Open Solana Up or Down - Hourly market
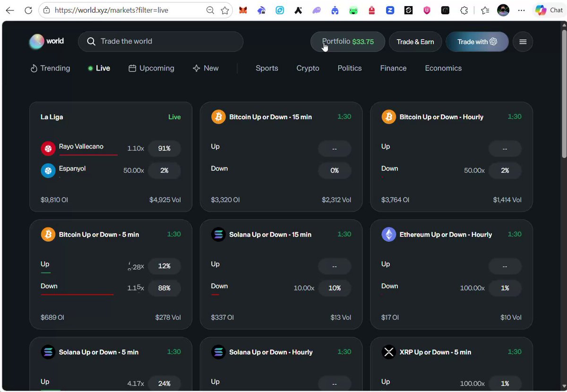 (x=271, y=352)
